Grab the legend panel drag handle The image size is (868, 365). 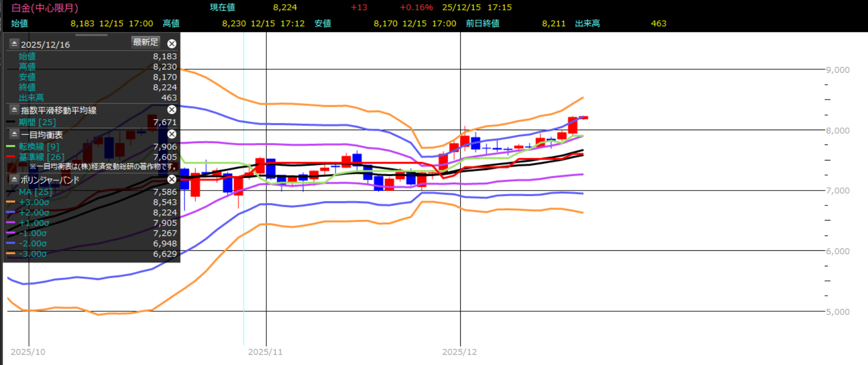pyautogui.click(x=91, y=35)
